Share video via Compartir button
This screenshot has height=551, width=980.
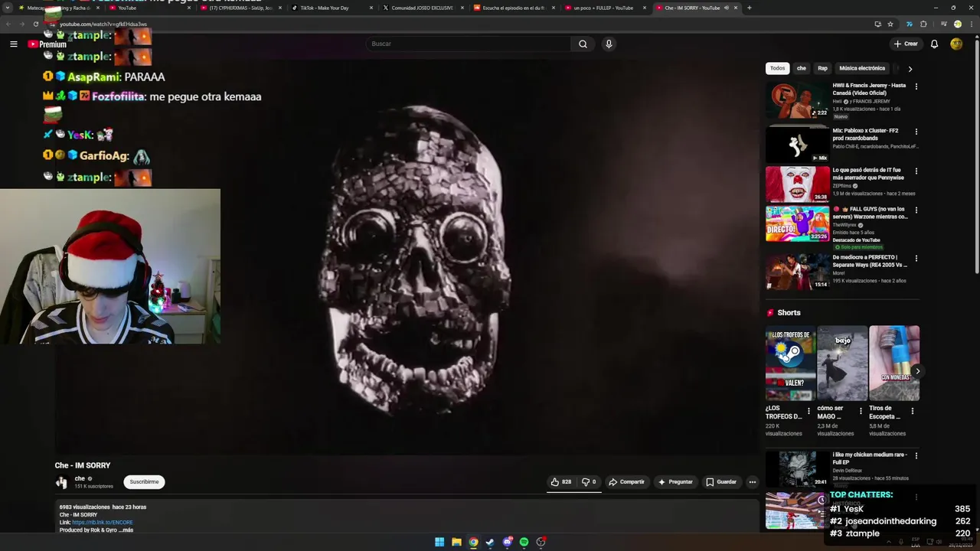(626, 482)
